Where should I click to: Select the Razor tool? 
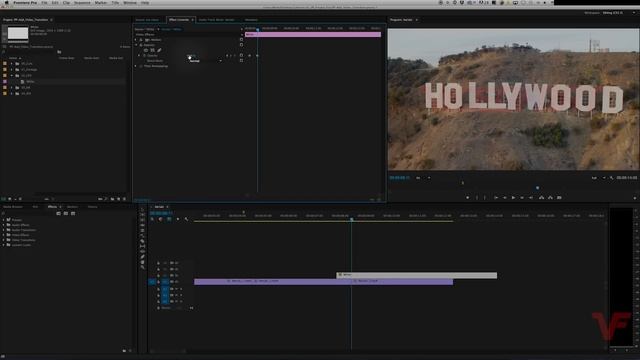pos(142,241)
